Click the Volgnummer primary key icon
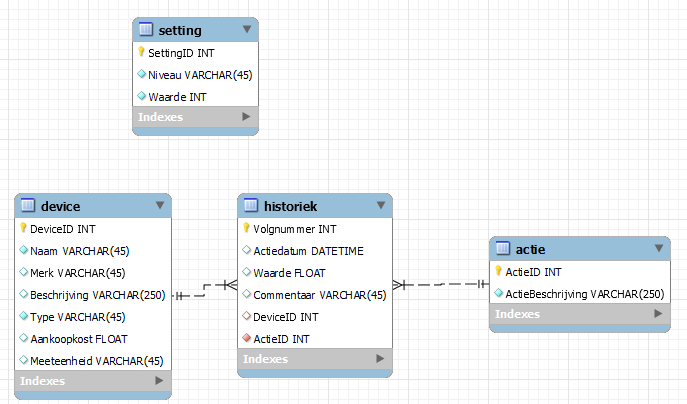The width and height of the screenshot is (687, 404). [246, 229]
